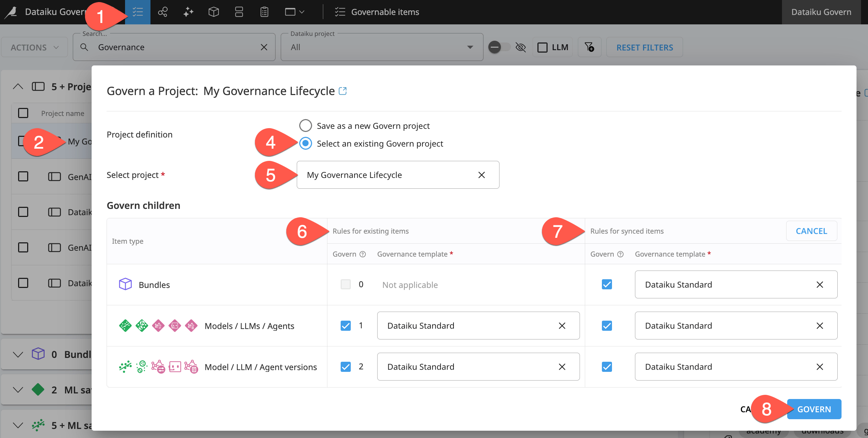Toggle the hidden items switch
Viewport: 868px width, 438px height.
(499, 47)
